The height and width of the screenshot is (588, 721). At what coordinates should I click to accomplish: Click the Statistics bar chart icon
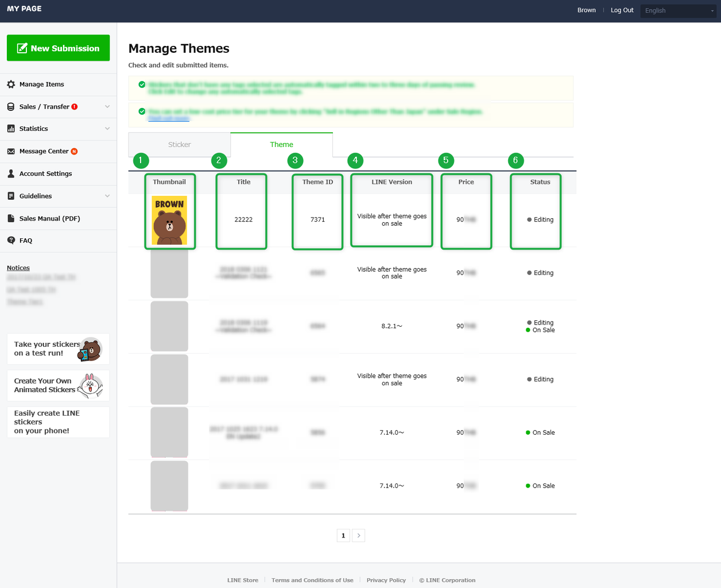coord(11,129)
